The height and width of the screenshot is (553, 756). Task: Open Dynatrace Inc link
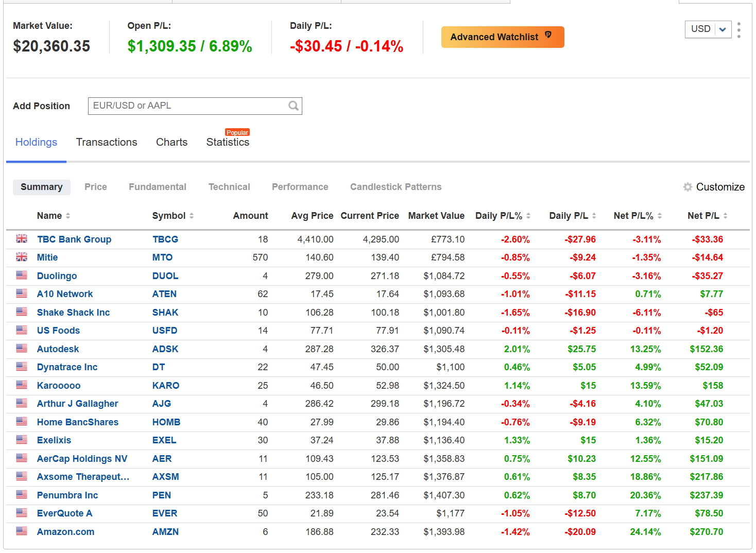tap(67, 367)
